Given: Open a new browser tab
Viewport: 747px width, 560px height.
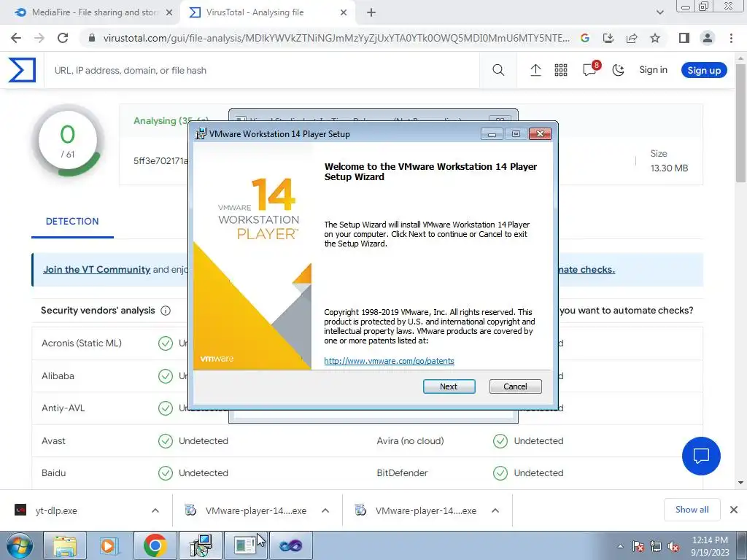Looking at the screenshot, I should pos(371,13).
